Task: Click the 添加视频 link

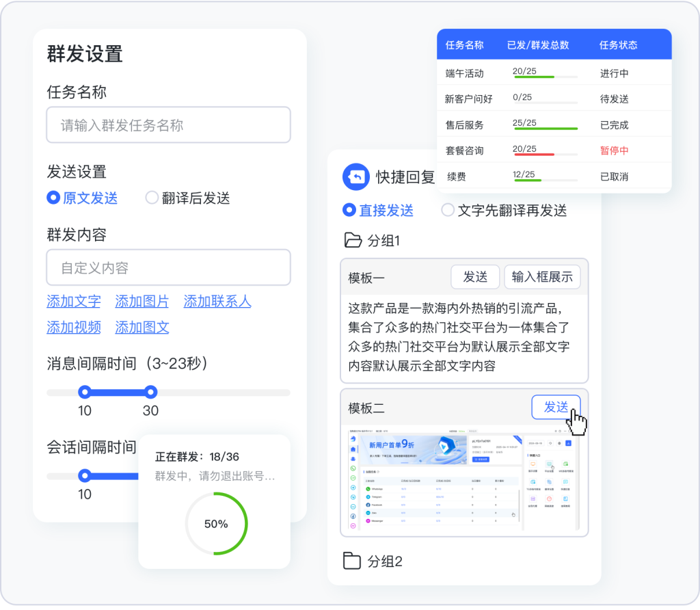Action: [x=74, y=327]
